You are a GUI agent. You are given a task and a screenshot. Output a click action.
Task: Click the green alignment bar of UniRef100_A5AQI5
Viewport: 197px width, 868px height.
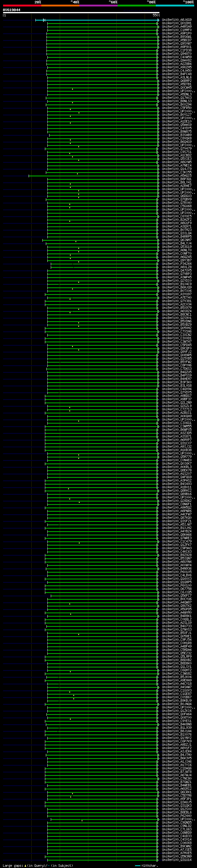[93, 176]
